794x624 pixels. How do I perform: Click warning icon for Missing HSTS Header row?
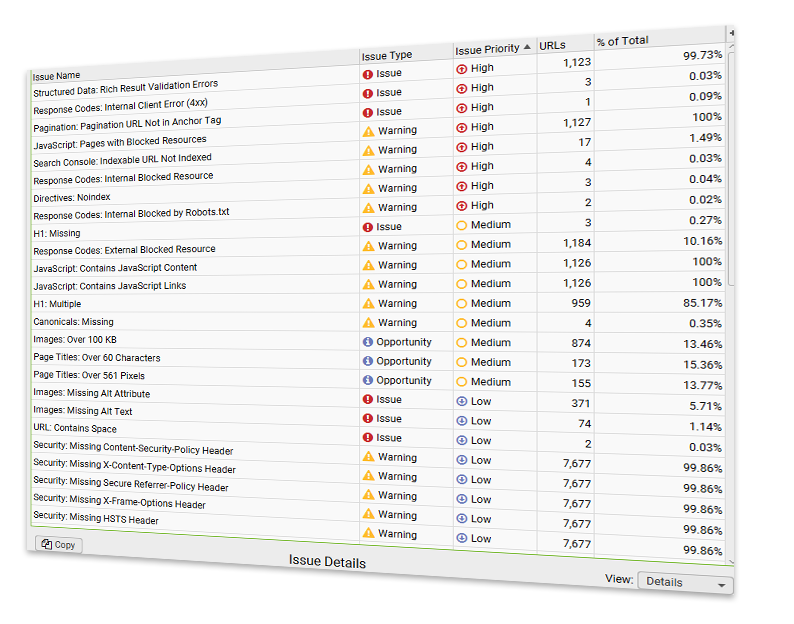pyautogui.click(x=368, y=534)
